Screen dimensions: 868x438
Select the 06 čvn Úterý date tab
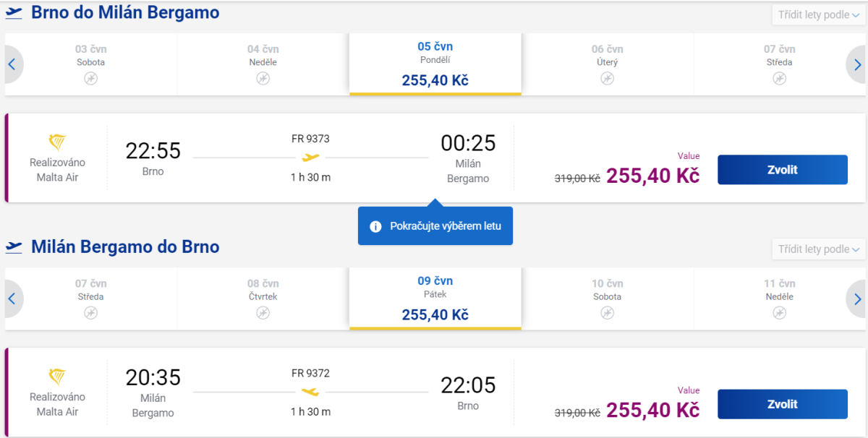(607, 64)
